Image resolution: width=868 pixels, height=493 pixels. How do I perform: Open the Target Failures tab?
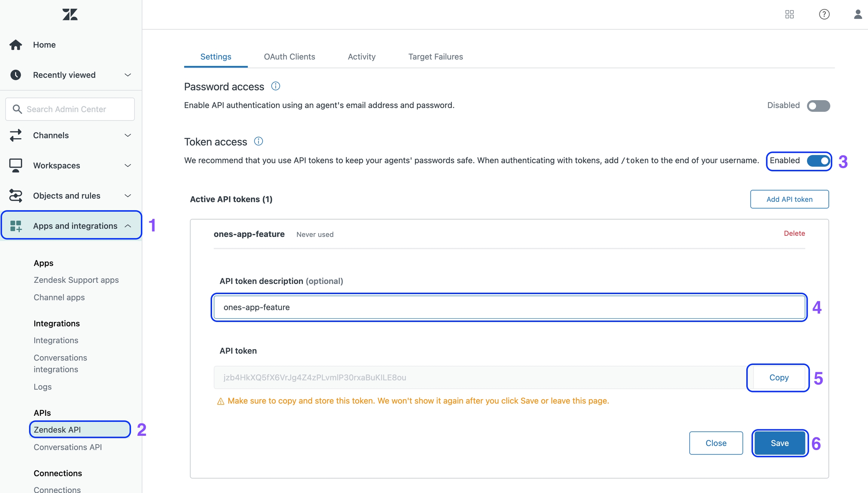click(436, 56)
